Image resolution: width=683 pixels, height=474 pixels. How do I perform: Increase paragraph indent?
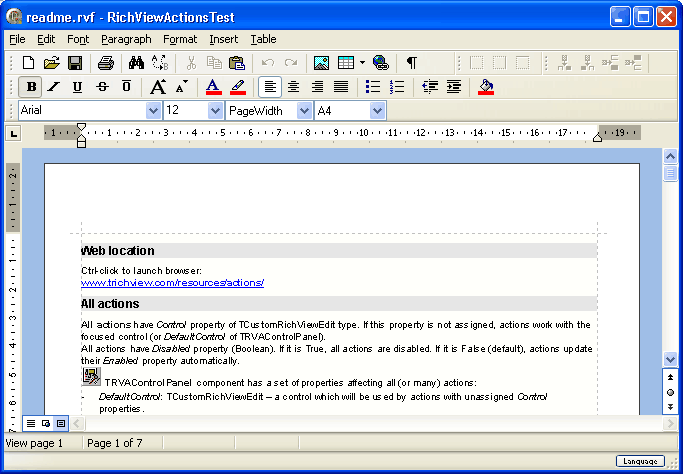tap(454, 87)
